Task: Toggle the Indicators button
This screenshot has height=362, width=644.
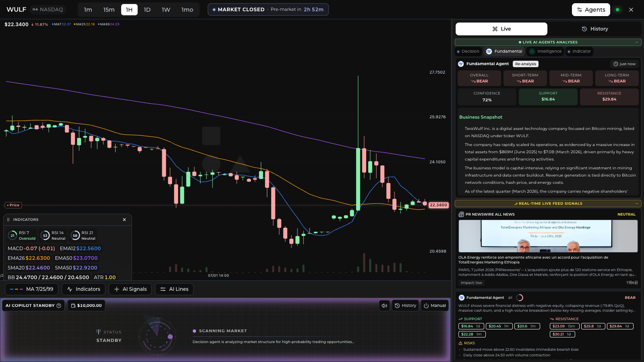Action: pyautogui.click(x=84, y=289)
